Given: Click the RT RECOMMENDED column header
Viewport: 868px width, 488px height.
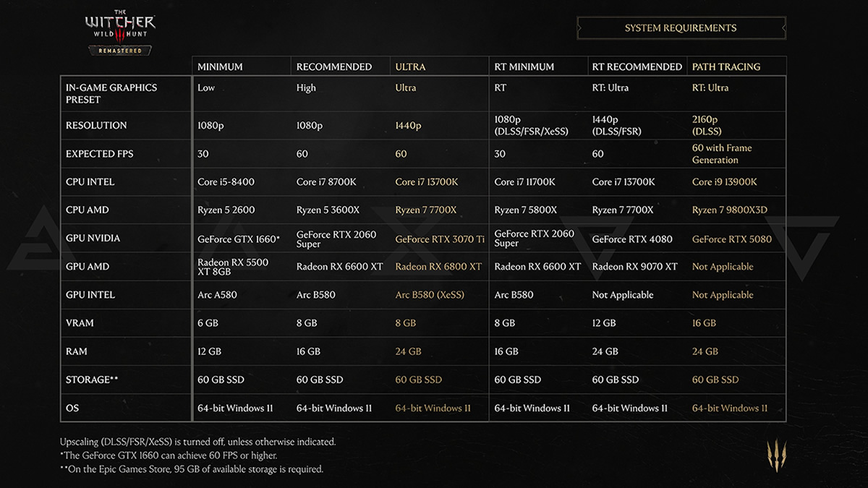Looking at the screenshot, I should [637, 67].
